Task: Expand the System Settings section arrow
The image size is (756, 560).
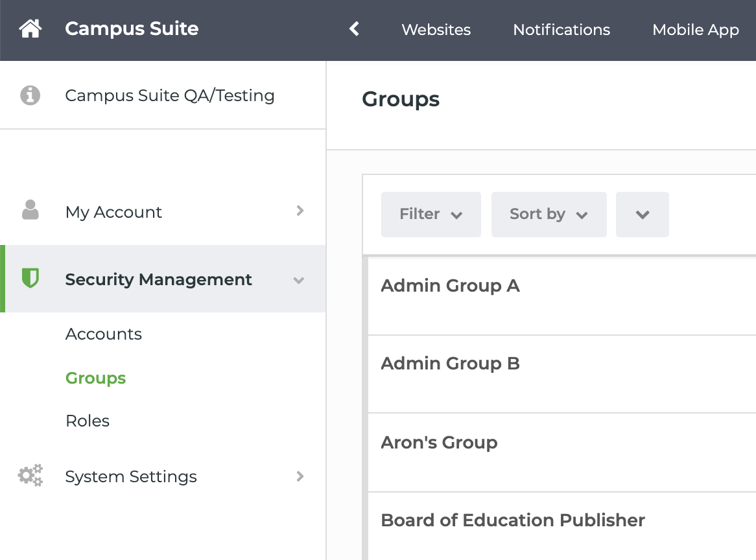Action: (300, 476)
